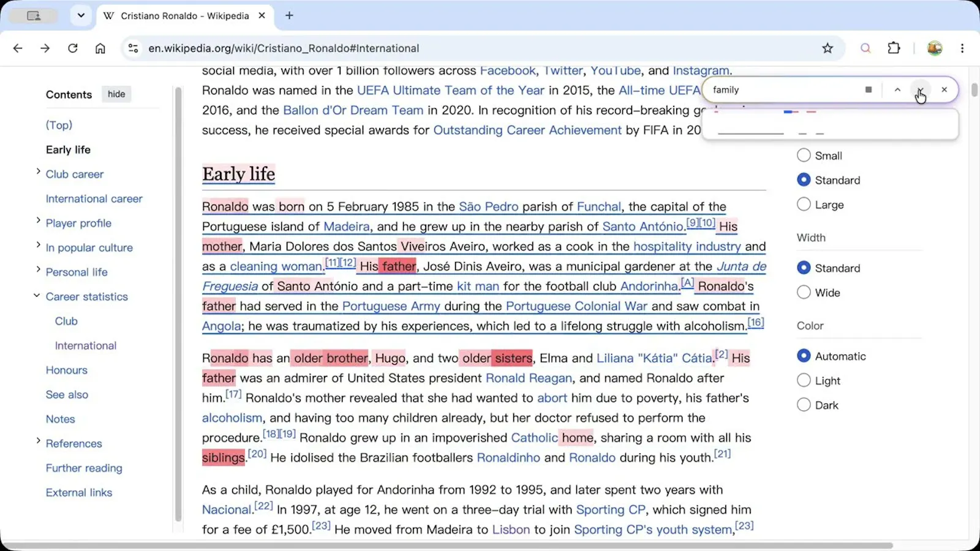Open the tab search dropdown arrow

coord(81,16)
